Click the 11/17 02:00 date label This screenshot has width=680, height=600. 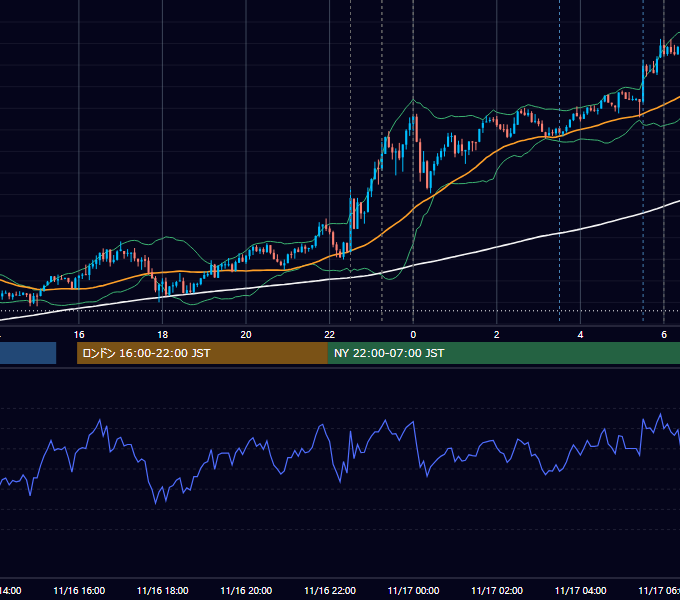point(497,591)
